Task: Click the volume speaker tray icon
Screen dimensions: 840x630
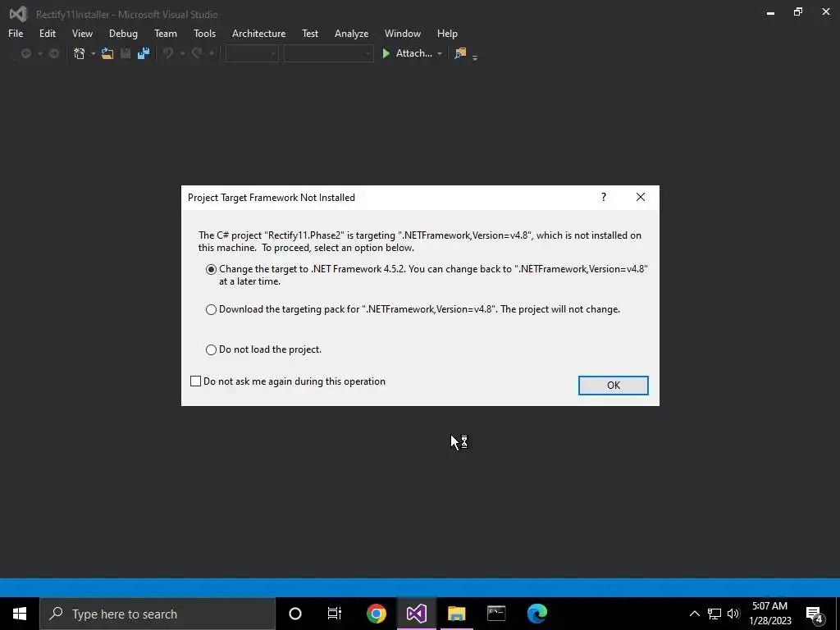Action: 733,614
